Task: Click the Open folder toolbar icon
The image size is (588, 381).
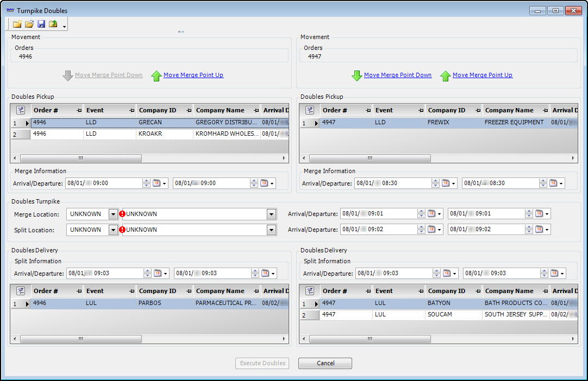Action: pos(29,24)
